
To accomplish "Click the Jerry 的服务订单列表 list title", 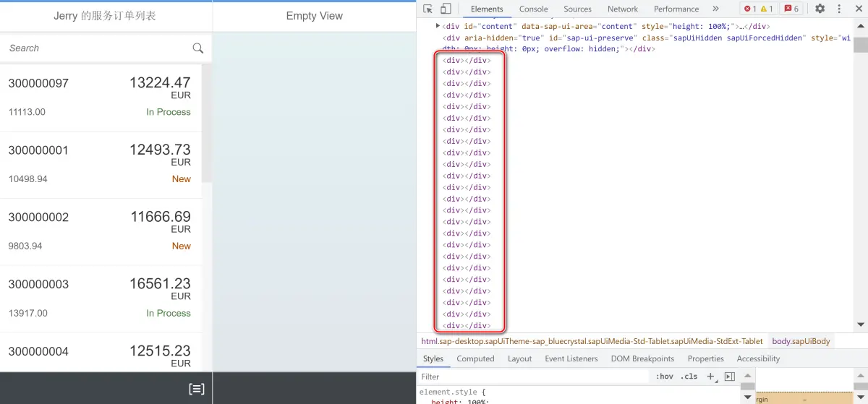I will click(105, 16).
